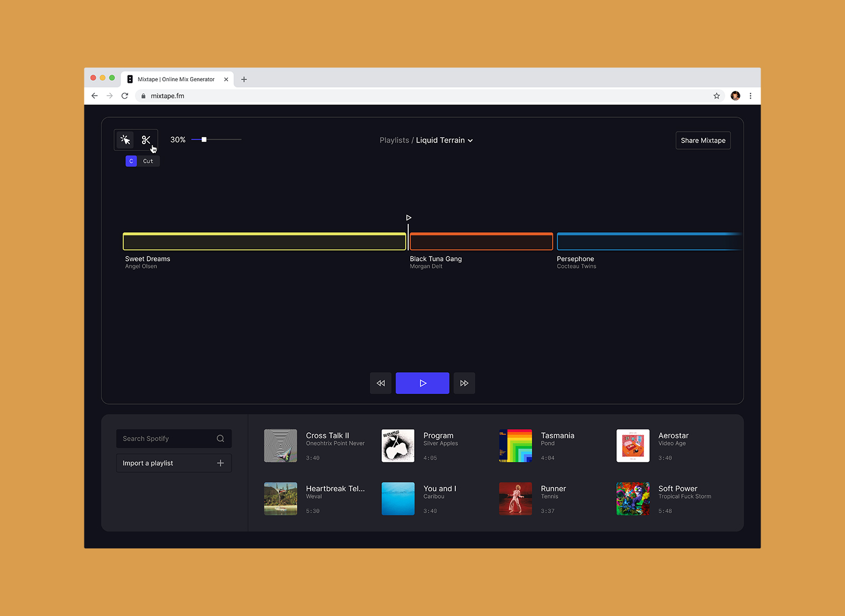The image size is (845, 616).
Task: Open the You and I album thumbnail
Action: (398, 499)
